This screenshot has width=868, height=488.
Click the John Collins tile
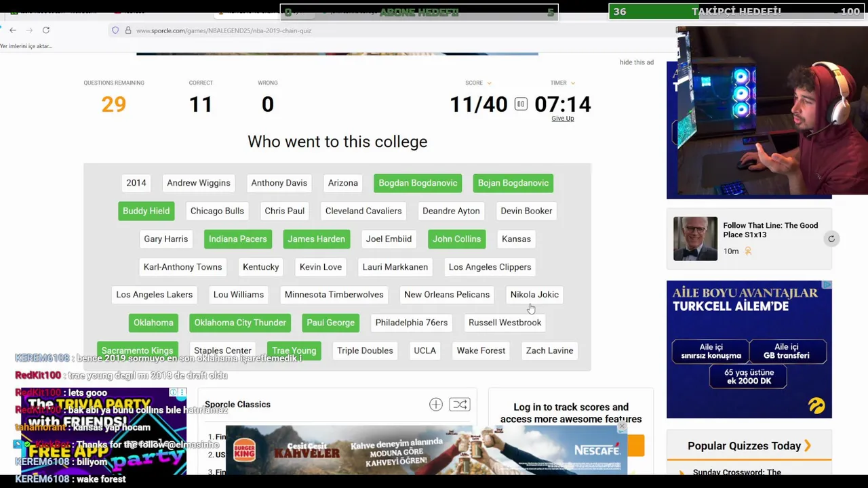click(x=457, y=239)
